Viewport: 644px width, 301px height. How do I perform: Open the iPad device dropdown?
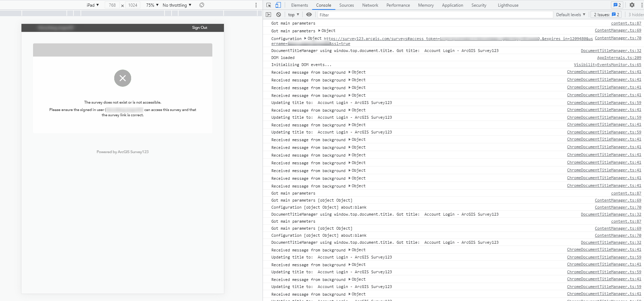click(x=93, y=5)
